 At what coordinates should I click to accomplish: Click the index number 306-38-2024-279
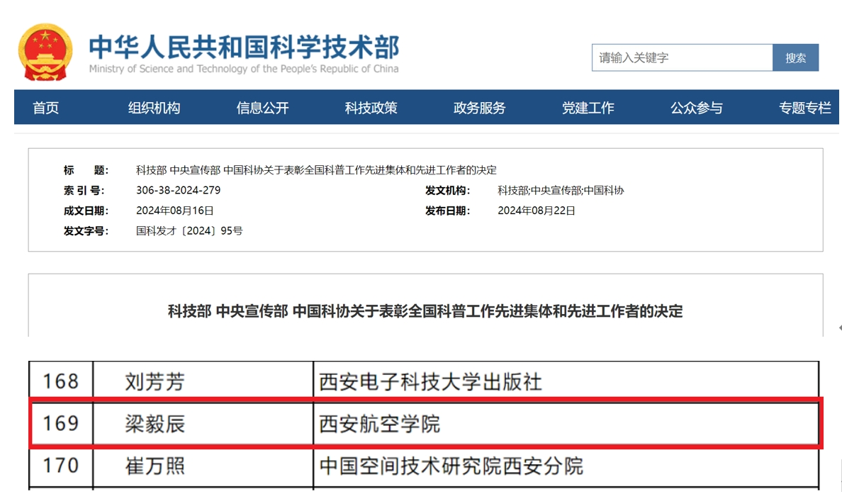[x=178, y=191]
